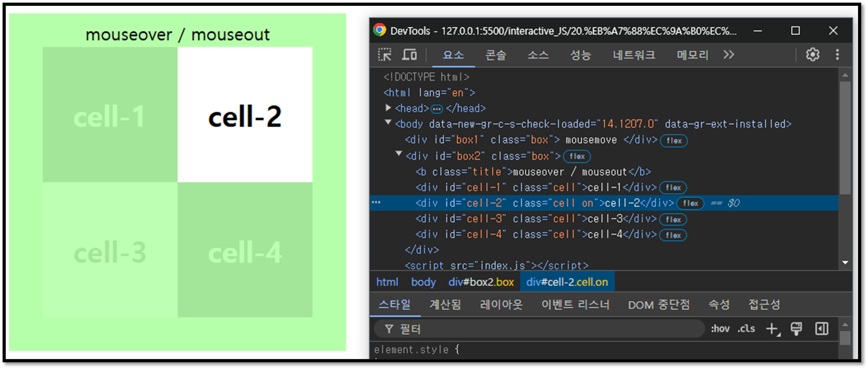This screenshot has width=868, height=369.
Task: Select the b class="title" node
Action: pyautogui.click(x=533, y=172)
